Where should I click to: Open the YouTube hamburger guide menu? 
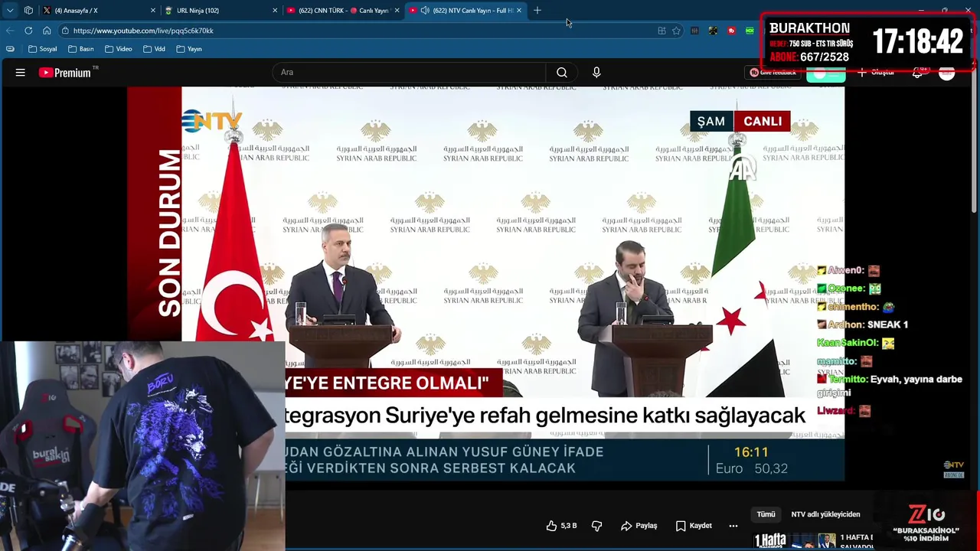[21, 73]
